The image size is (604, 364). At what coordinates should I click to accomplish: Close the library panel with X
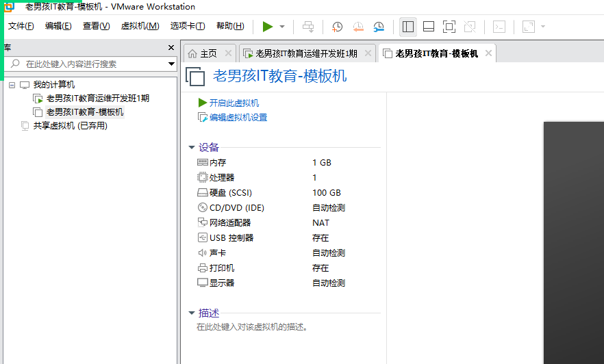(x=171, y=48)
